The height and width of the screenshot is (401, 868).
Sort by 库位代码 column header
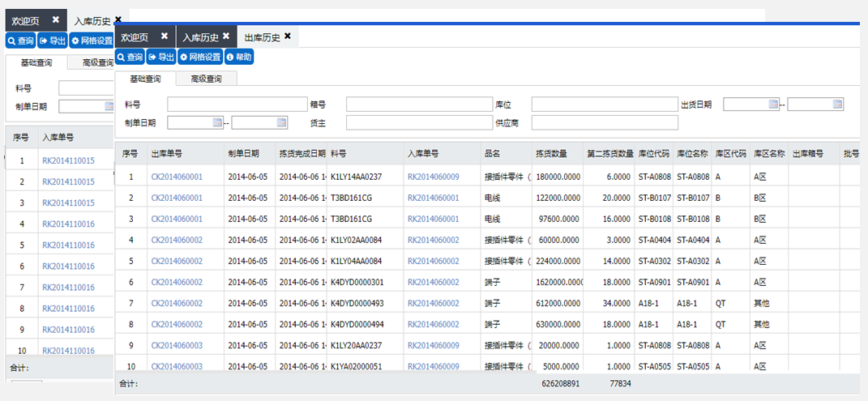pos(654,153)
